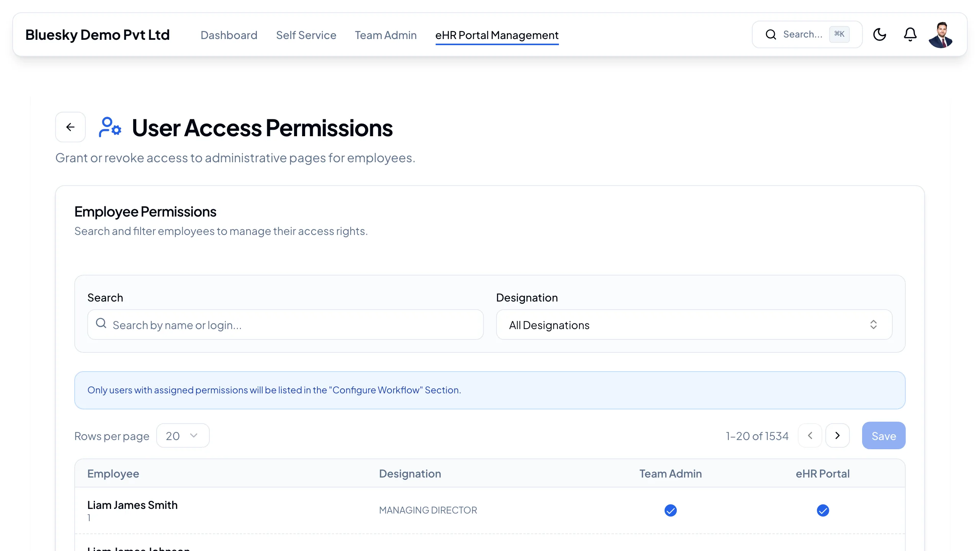Screen dimensions: 980x551
Task: Click the user settings icon beside title
Action: pyautogui.click(x=110, y=127)
